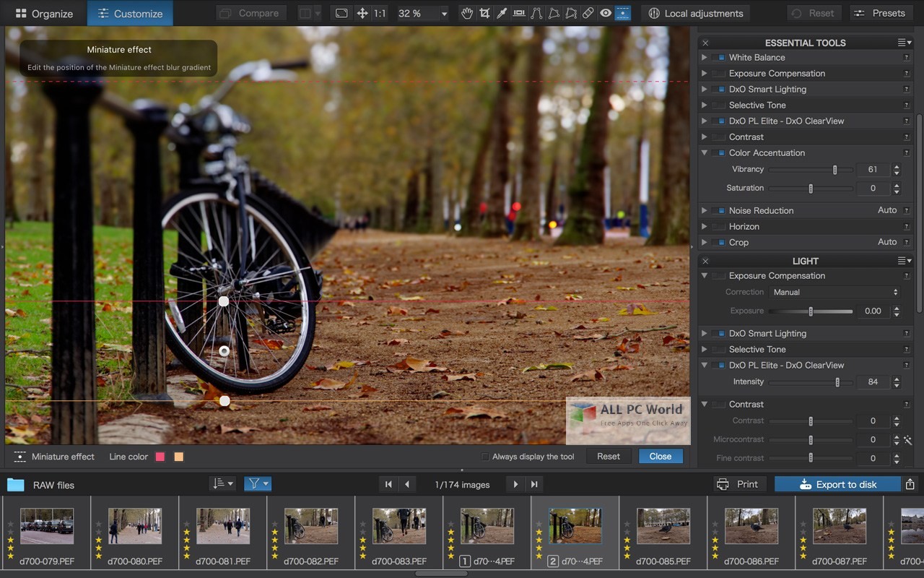Expand the Crop section
Screen dimensions: 924x578
(705, 242)
